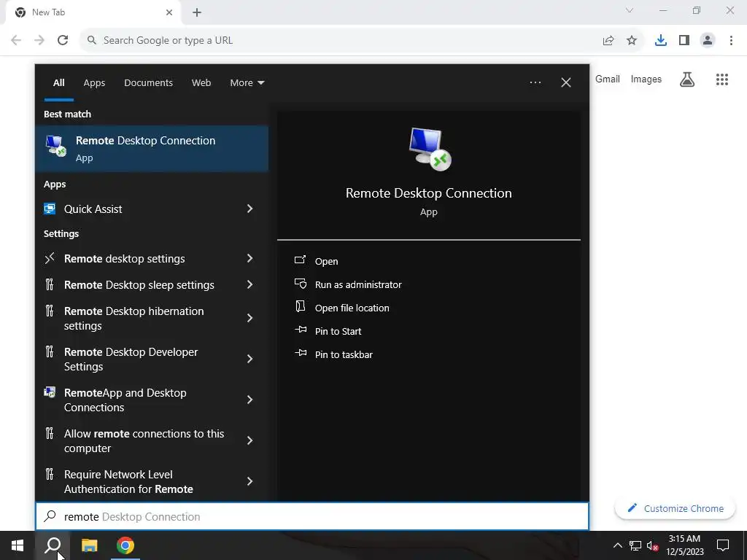747x560 pixels.
Task: Click the Pin to taskbar pin icon
Action: (301, 354)
